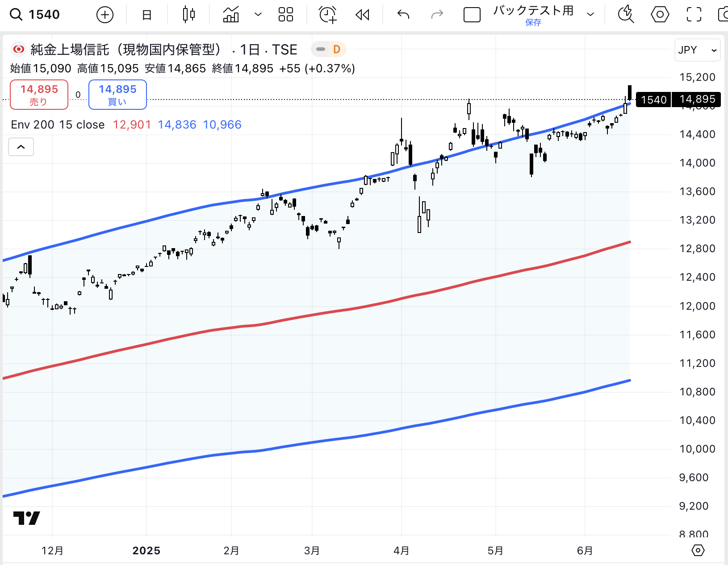Click the 15,200 price scale label

pos(697,77)
